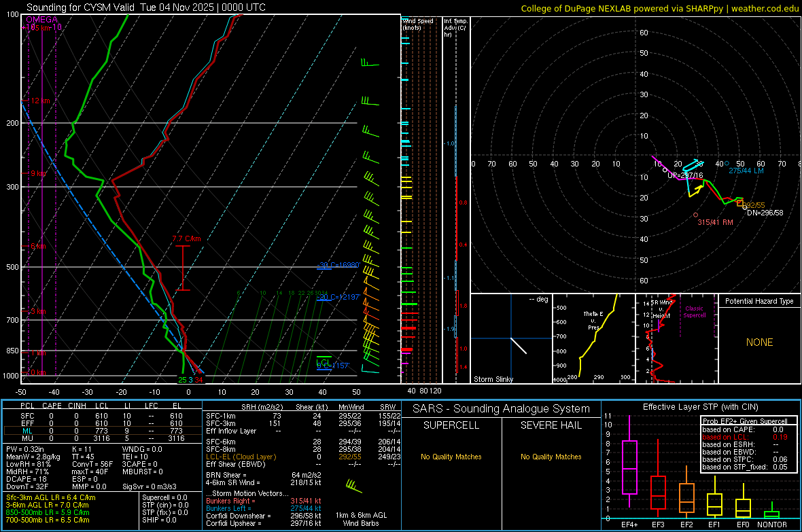The height and width of the screenshot is (532, 802).
Task: Click the -20 C=12197' height label
Action: click(x=338, y=297)
